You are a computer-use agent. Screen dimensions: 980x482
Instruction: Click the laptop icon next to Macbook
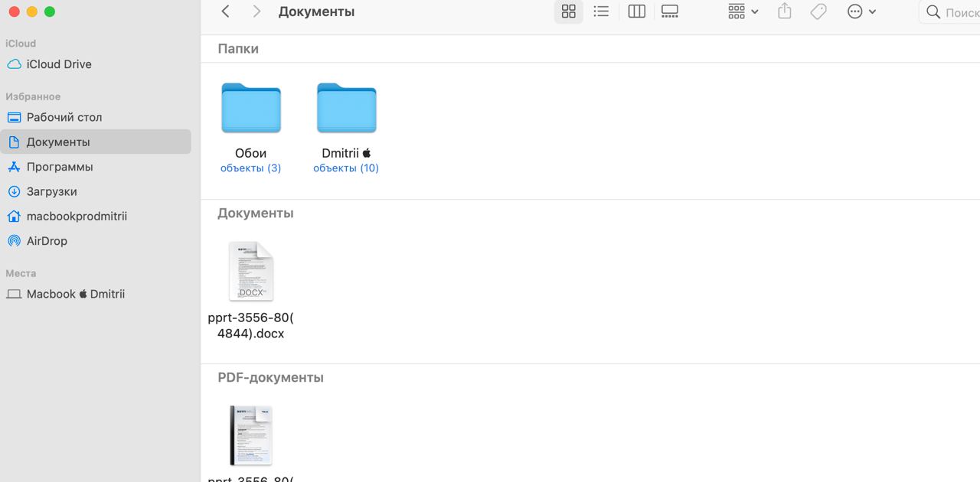14,294
